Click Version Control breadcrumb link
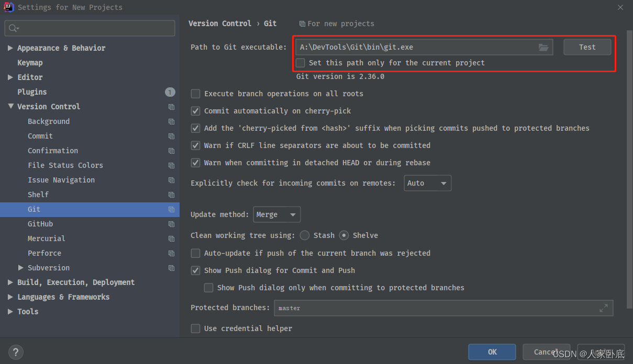This screenshot has width=633, height=364. tap(220, 24)
